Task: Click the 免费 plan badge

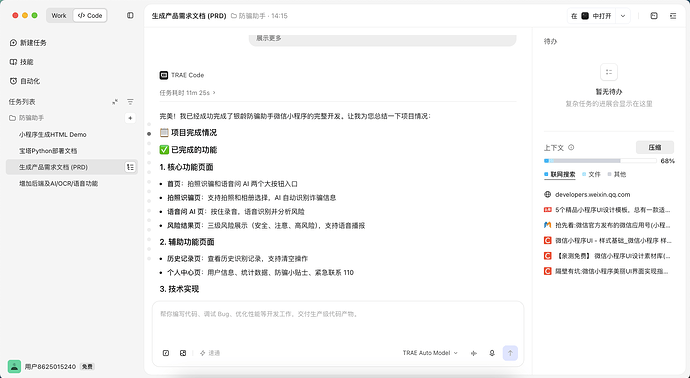Action: click(x=87, y=366)
